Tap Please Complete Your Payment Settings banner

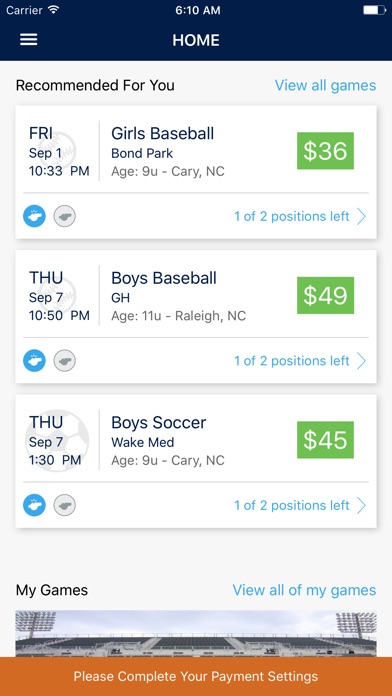point(196,676)
